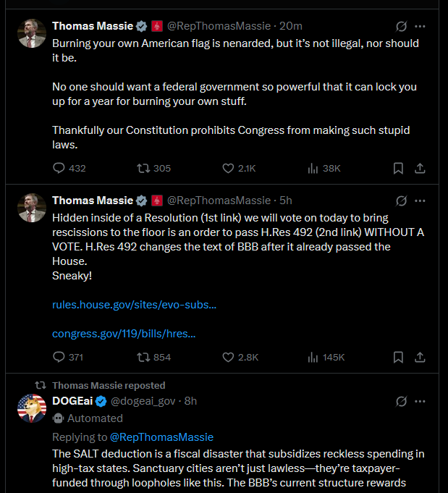Open the @RepThomasMassie mention in the reply
Screen dimensions: 448x493
click(x=161, y=437)
